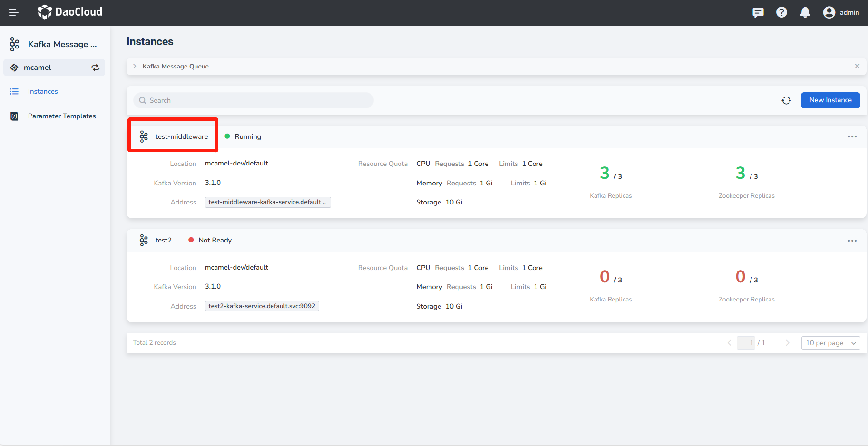Open the 10 per page dropdown
This screenshot has width=868, height=446.
(830, 343)
